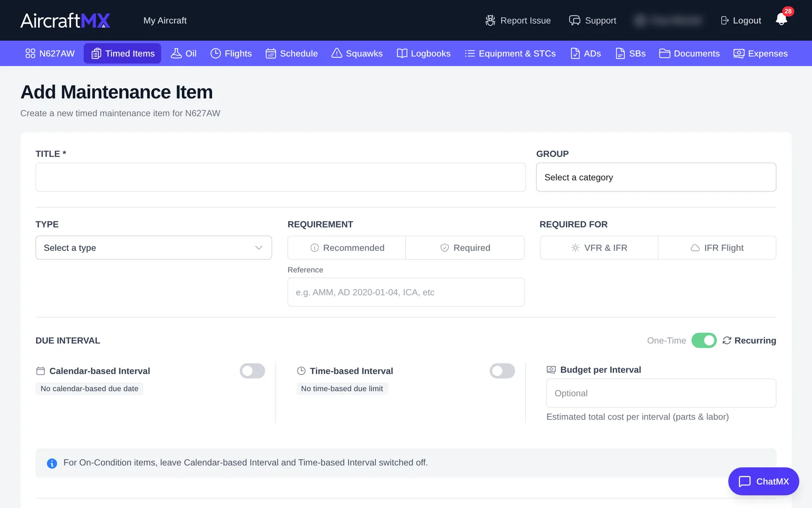Open the notifications bell
The height and width of the screenshot is (508, 812).
click(x=782, y=20)
